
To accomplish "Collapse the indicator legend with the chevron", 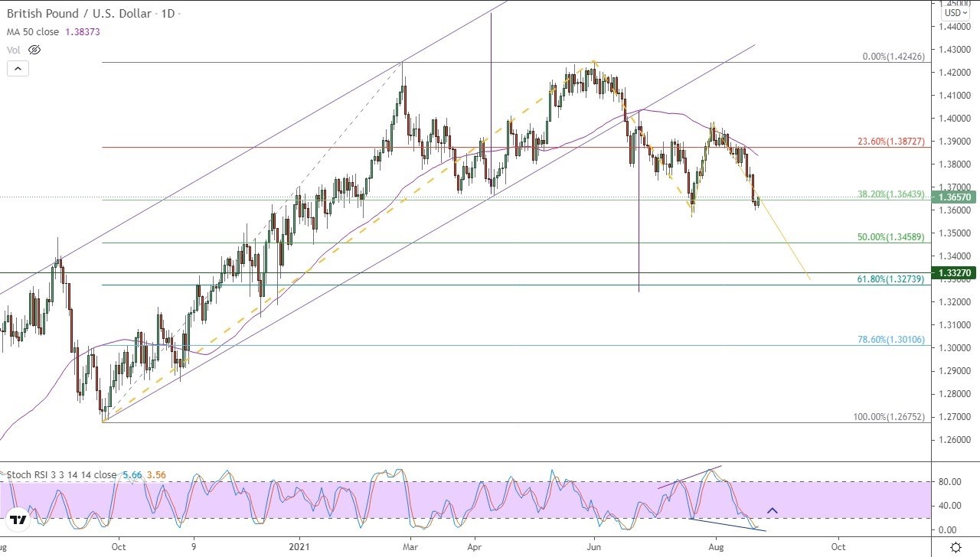I will point(18,68).
